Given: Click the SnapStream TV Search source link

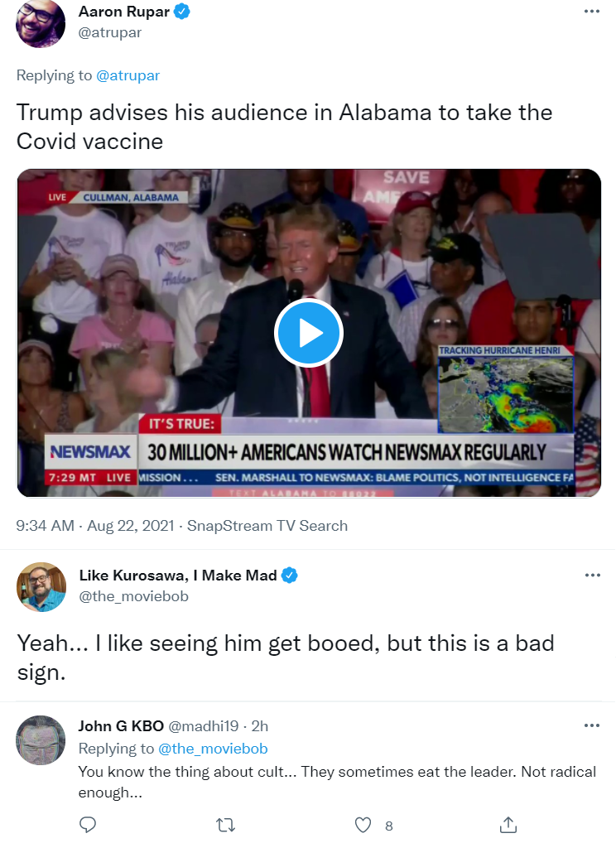Looking at the screenshot, I should point(267,525).
